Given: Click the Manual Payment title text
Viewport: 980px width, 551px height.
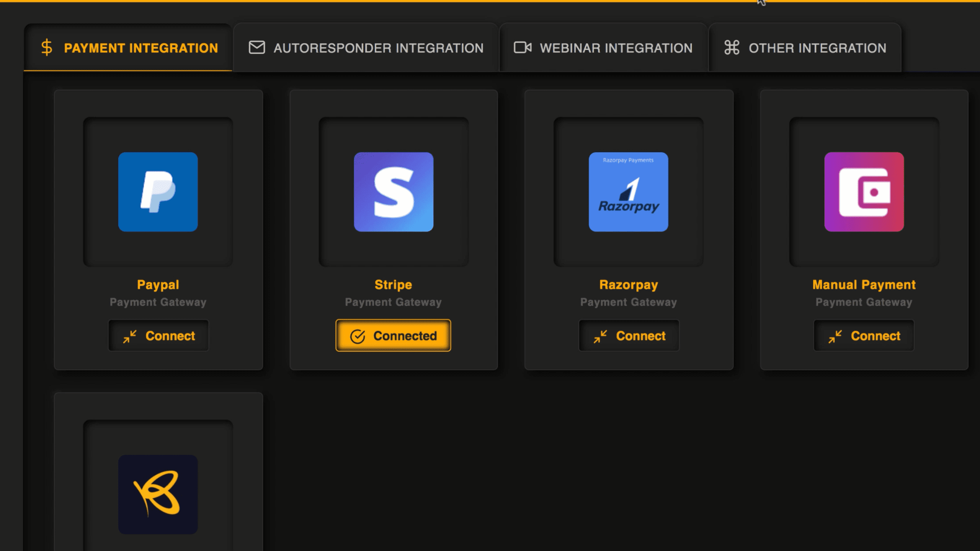Looking at the screenshot, I should tap(864, 285).
